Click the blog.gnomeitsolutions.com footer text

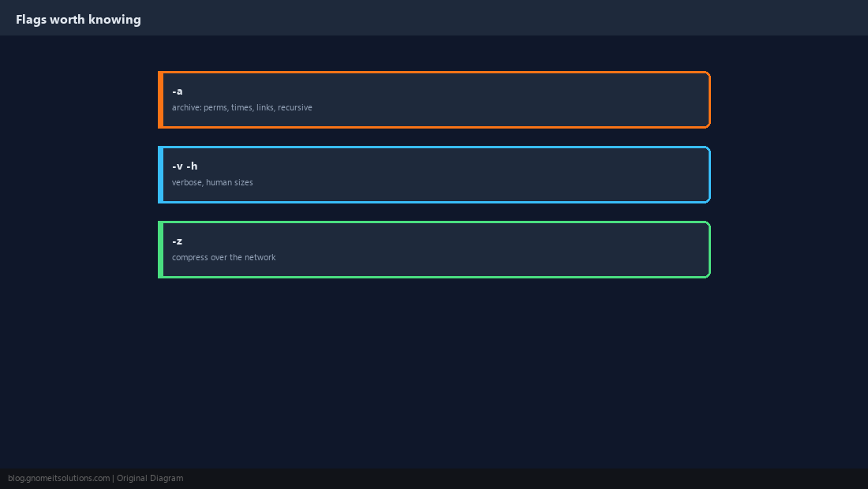(95, 479)
